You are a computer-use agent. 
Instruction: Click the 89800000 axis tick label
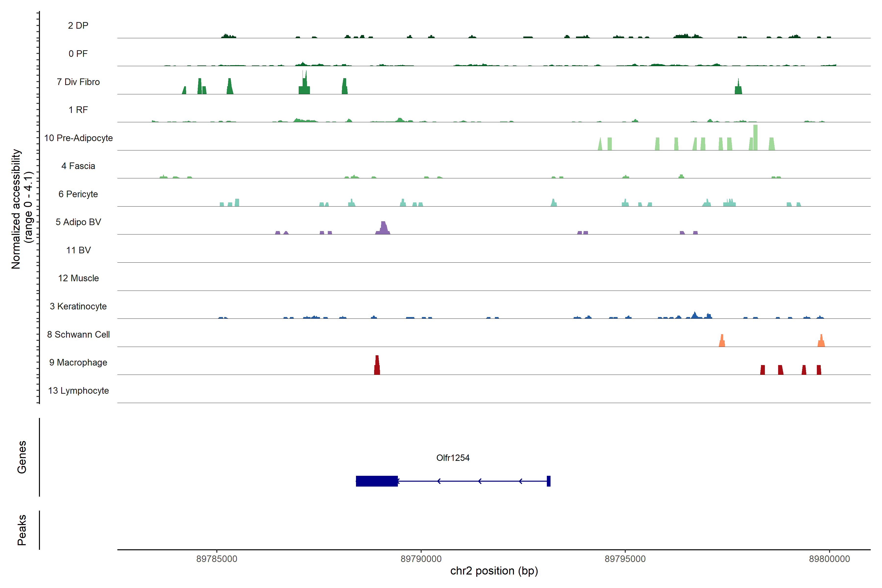829,559
